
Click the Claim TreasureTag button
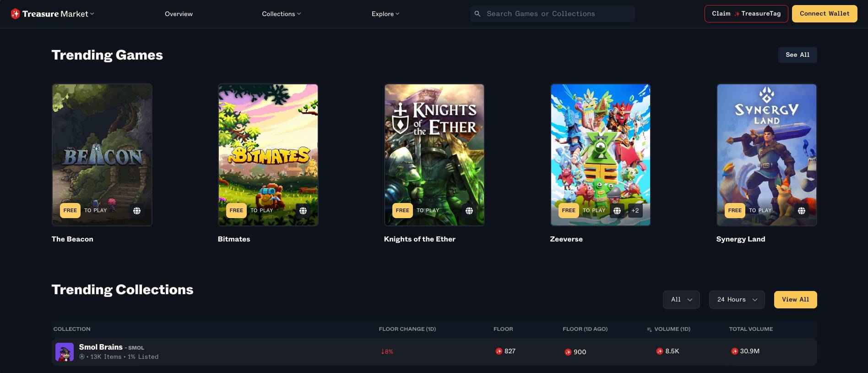pos(746,14)
